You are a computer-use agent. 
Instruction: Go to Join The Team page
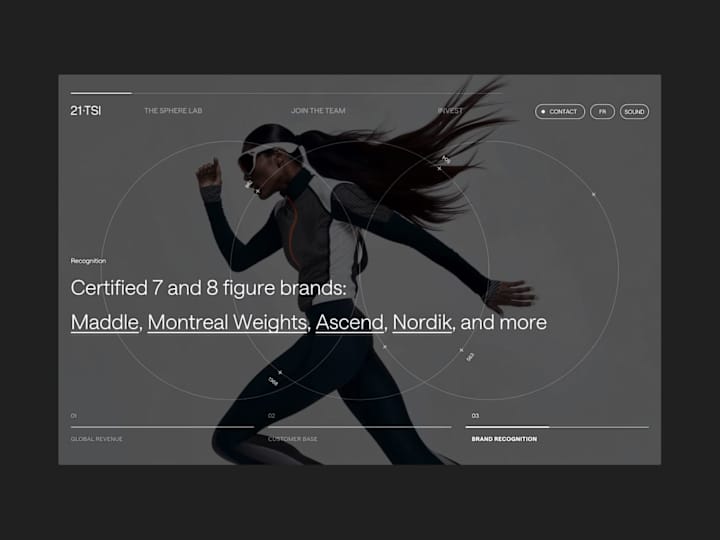[318, 111]
